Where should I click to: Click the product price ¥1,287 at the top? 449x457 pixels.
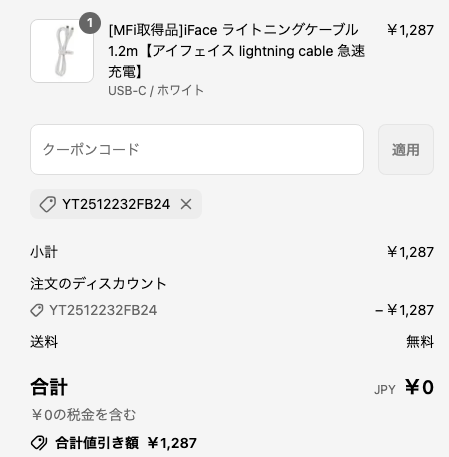point(410,30)
